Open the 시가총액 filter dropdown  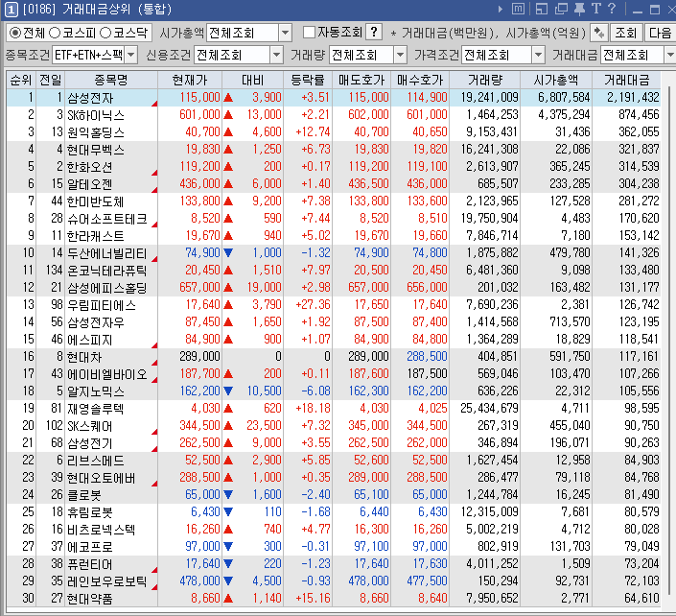click(x=285, y=33)
